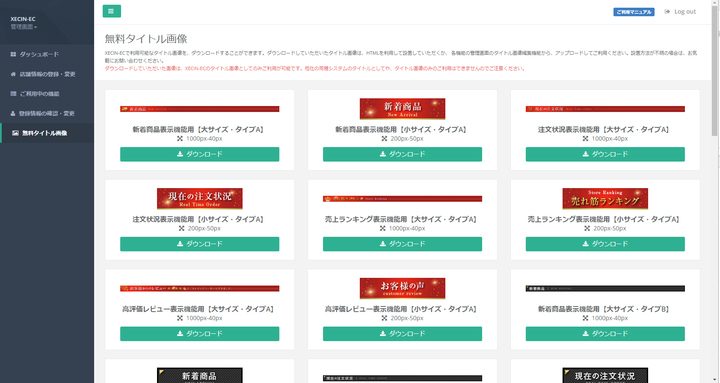The width and height of the screenshot is (720, 383).
Task: Expand the XECIN-EC 管理画面 dropdown
Action: coord(24,27)
